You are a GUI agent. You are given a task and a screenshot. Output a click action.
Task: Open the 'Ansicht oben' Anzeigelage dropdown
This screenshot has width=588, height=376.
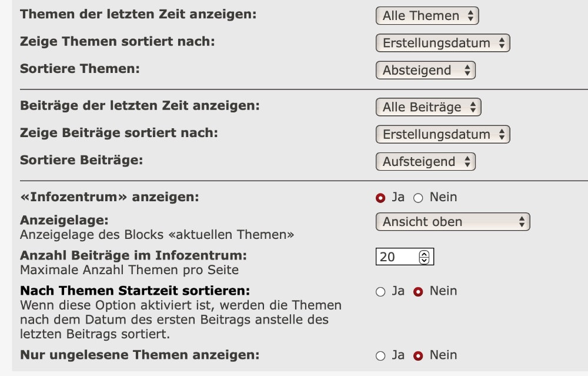coord(452,222)
